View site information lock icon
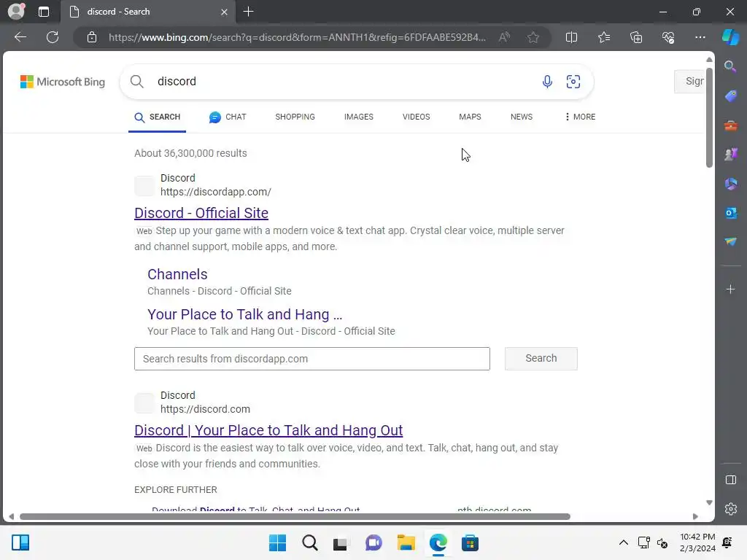Screen dimensions: 747x560 (92, 37)
